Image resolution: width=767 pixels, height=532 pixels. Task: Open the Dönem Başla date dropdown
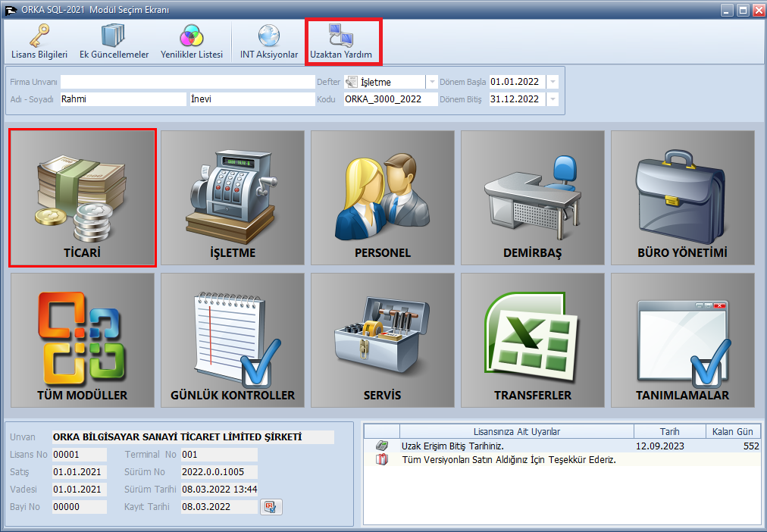click(553, 82)
